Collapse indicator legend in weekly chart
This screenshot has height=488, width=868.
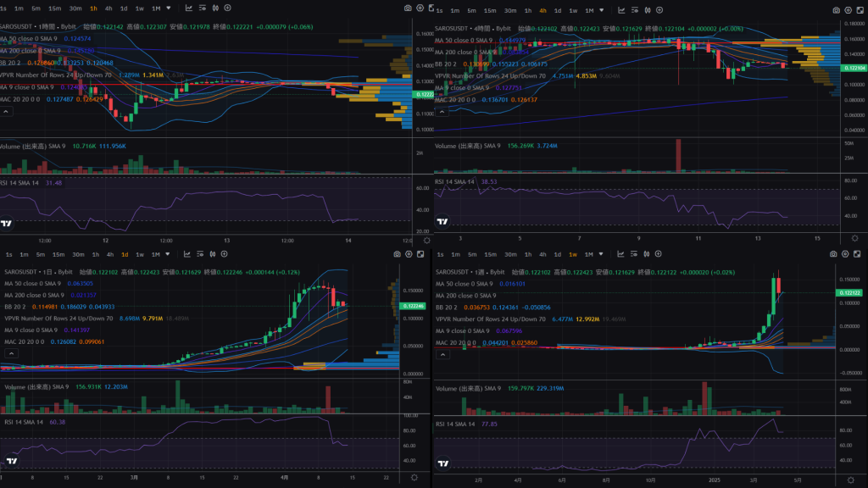pos(442,355)
